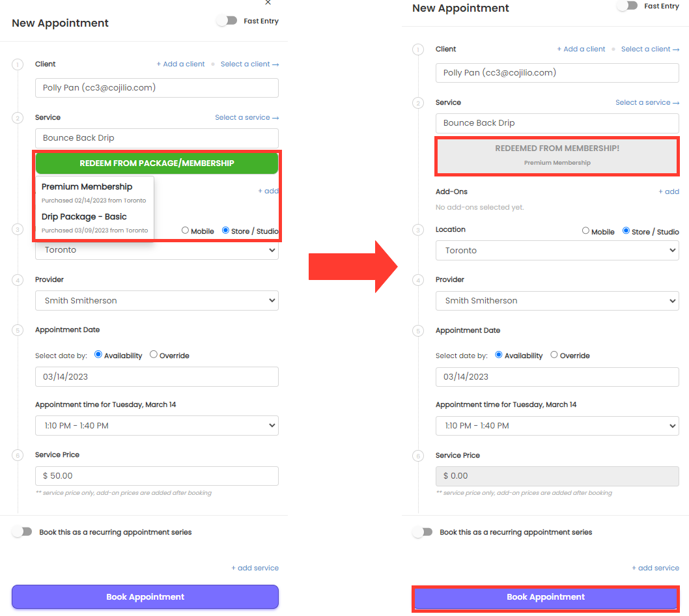Click the 03/14/2023 date field on left
The width and height of the screenshot is (689, 616).
point(157,376)
